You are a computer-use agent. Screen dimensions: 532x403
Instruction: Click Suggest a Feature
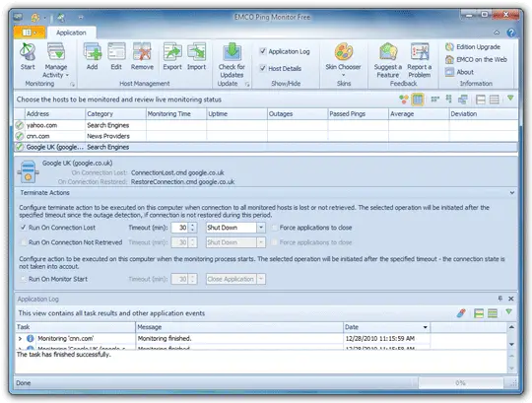388,60
